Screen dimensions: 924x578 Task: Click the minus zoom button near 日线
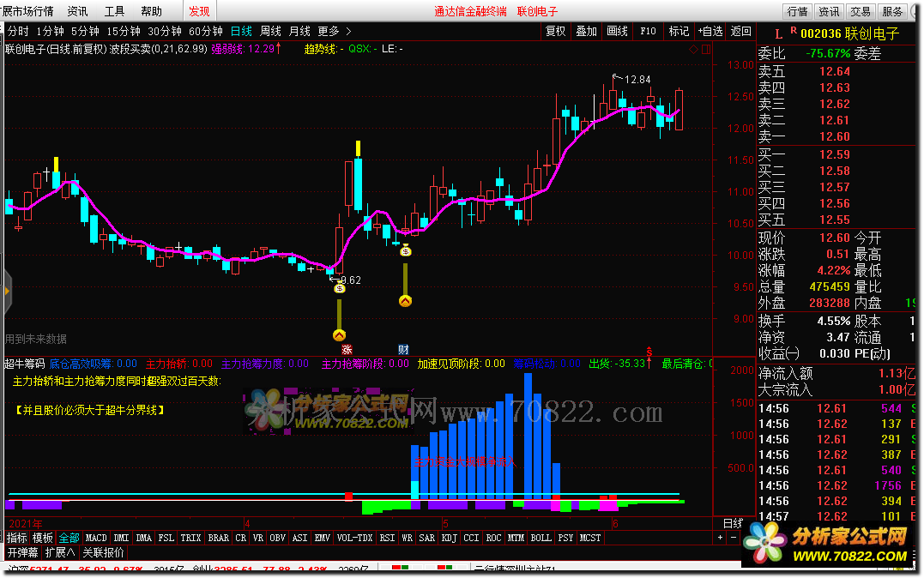[733, 538]
